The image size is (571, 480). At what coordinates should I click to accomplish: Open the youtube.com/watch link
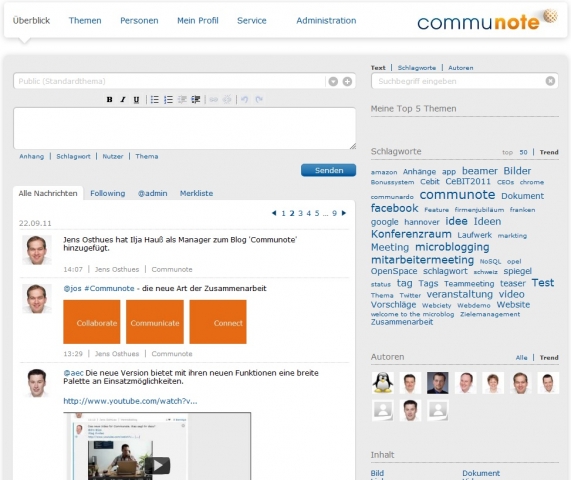tap(130, 401)
